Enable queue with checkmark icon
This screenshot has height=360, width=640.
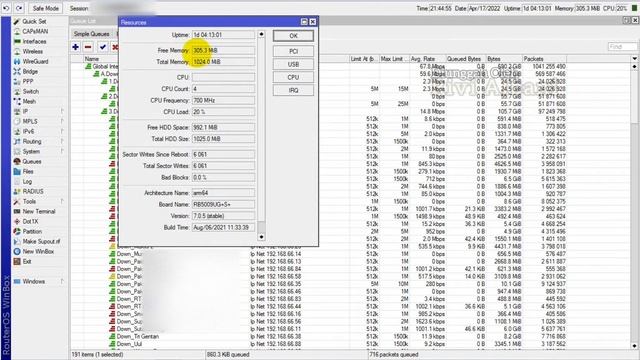point(102,47)
